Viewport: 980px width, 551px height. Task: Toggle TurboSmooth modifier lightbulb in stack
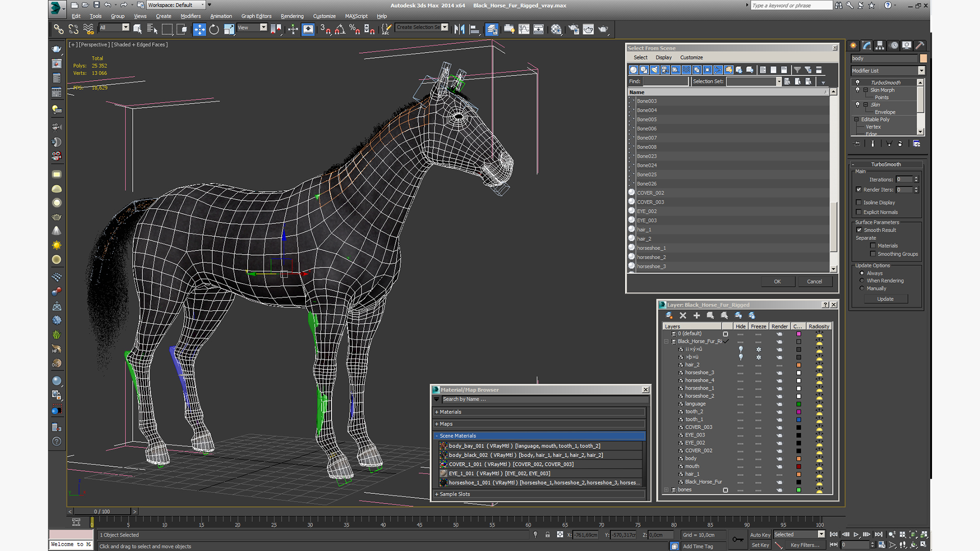pos(857,82)
